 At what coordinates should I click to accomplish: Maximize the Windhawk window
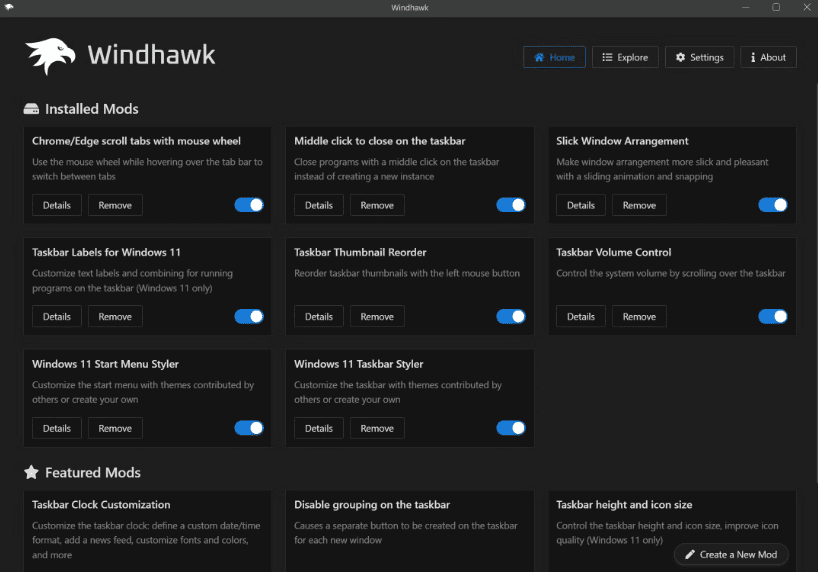(776, 7)
